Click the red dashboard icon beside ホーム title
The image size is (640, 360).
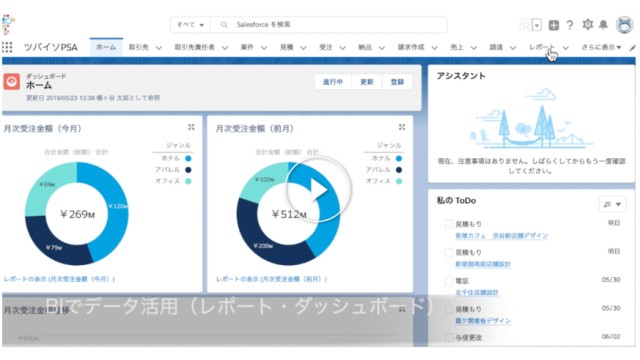(x=12, y=82)
